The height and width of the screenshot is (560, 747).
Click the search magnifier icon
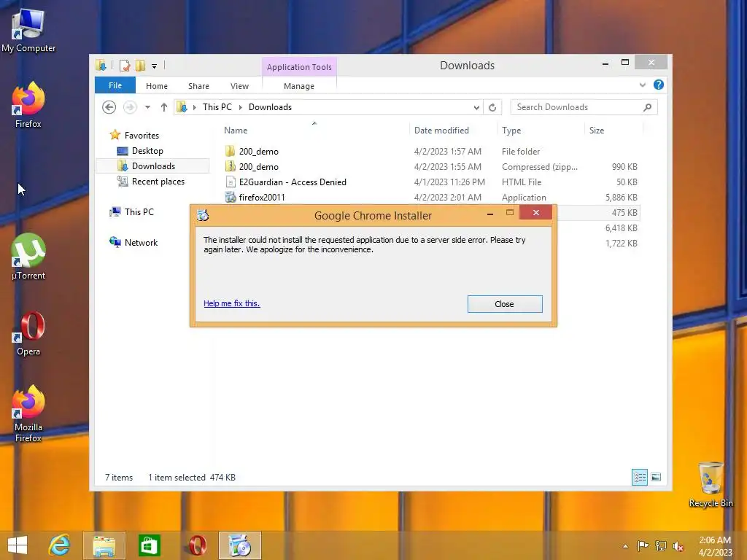(x=648, y=107)
